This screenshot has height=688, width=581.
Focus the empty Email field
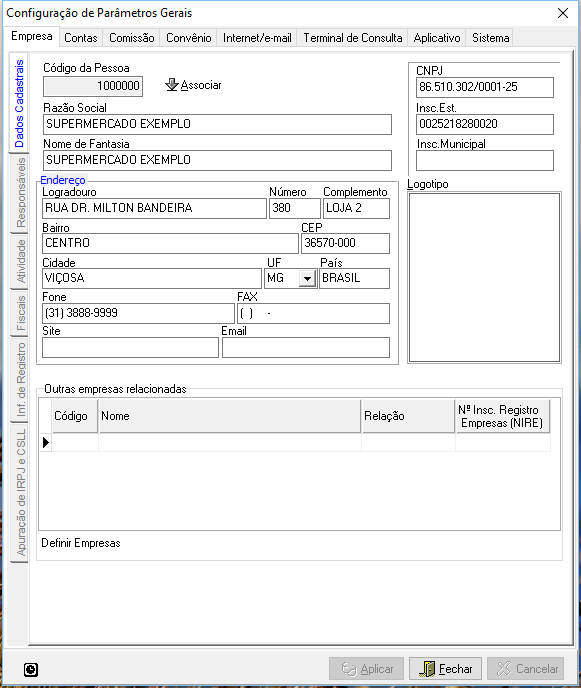(306, 348)
